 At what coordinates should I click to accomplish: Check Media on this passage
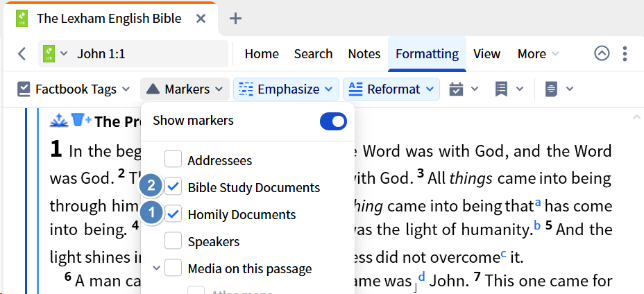tap(173, 268)
